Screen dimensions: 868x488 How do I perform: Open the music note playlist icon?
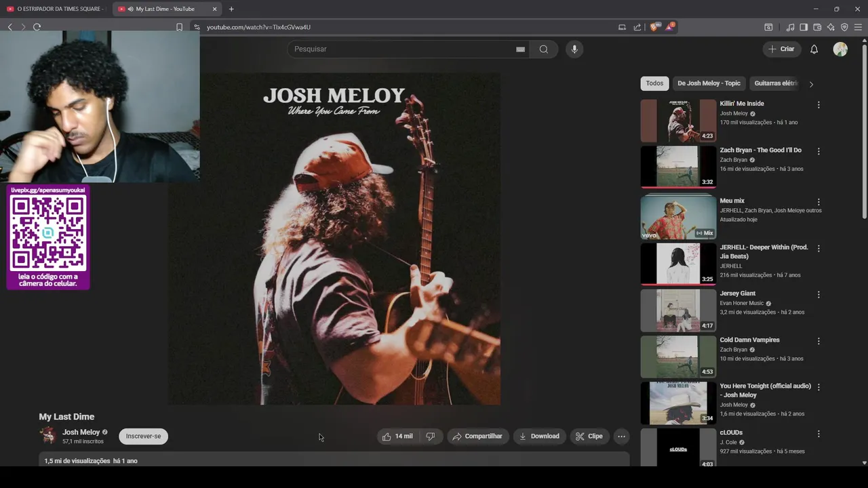click(x=790, y=27)
